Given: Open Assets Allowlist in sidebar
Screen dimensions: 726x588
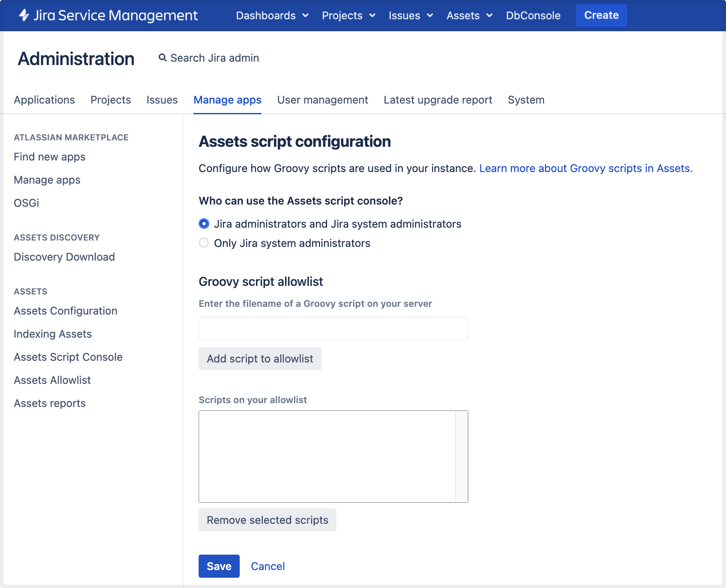Looking at the screenshot, I should [x=52, y=380].
